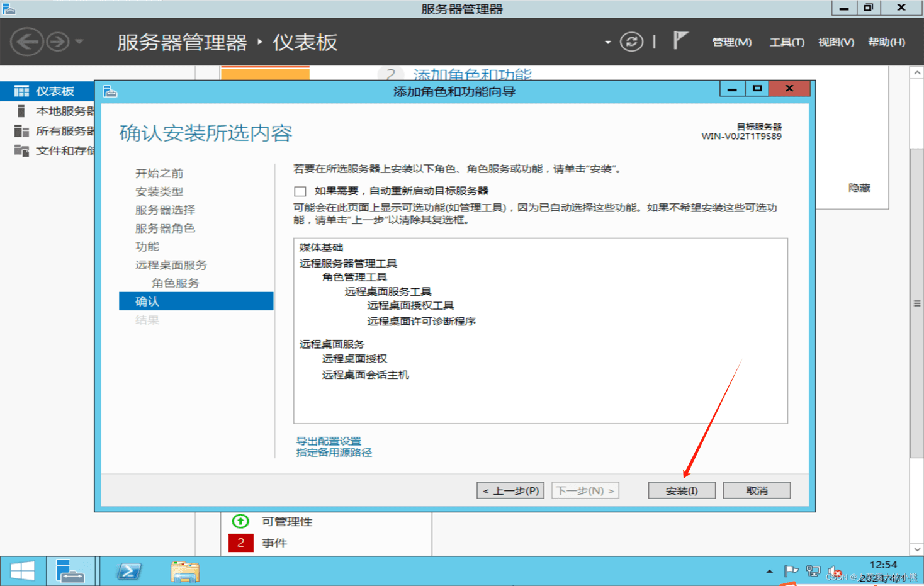Click the 安装(I) install button
Screen dimensions: 924x586
pos(681,490)
